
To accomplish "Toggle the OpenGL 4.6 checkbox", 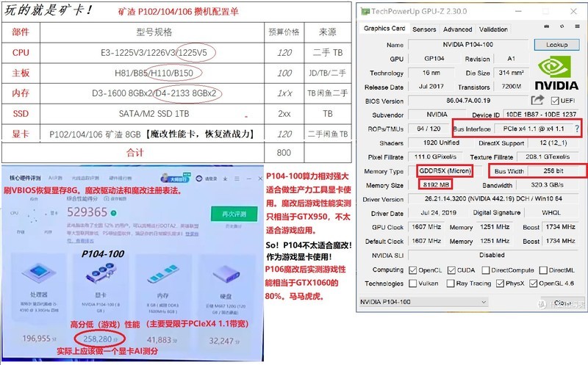I will pos(534,283).
